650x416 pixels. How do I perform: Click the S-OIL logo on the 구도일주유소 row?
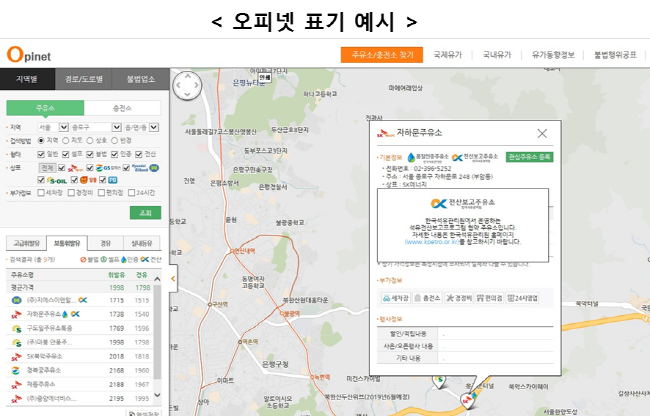pyautogui.click(x=16, y=328)
